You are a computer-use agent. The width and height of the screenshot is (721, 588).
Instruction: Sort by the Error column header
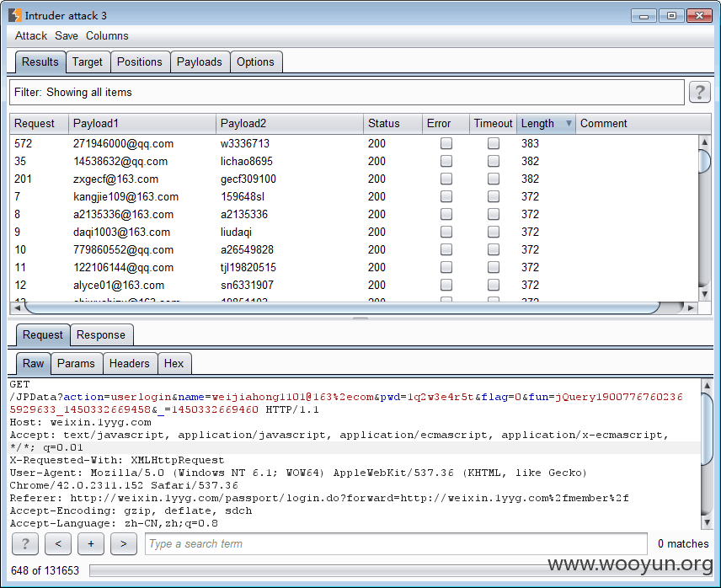tap(446, 124)
